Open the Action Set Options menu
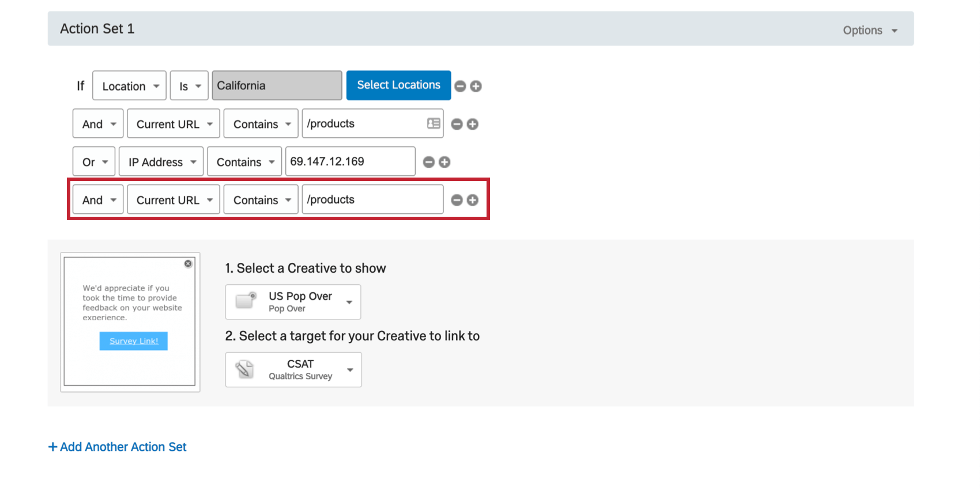 click(870, 31)
